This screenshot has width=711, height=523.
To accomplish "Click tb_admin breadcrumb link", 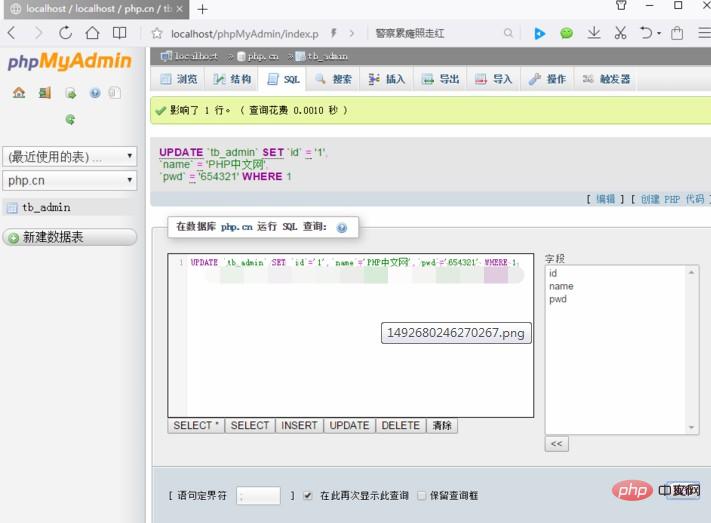I will tap(327, 56).
